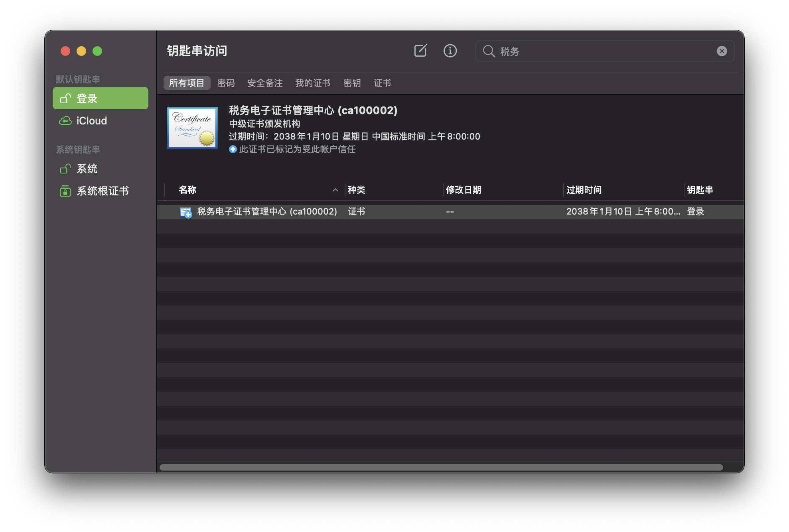Viewport: 789px width, 532px height.
Task: Open the 证书 category tab
Action: tap(382, 83)
